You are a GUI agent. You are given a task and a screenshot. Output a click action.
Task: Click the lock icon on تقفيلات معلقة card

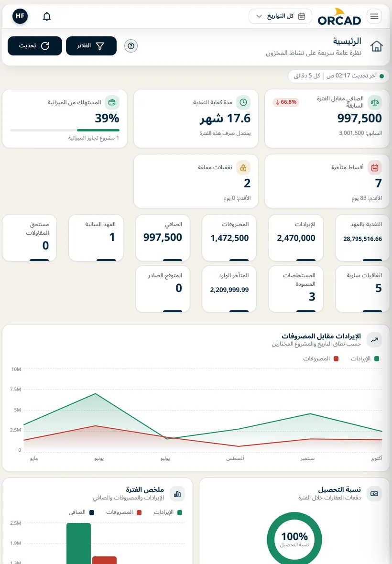243,167
